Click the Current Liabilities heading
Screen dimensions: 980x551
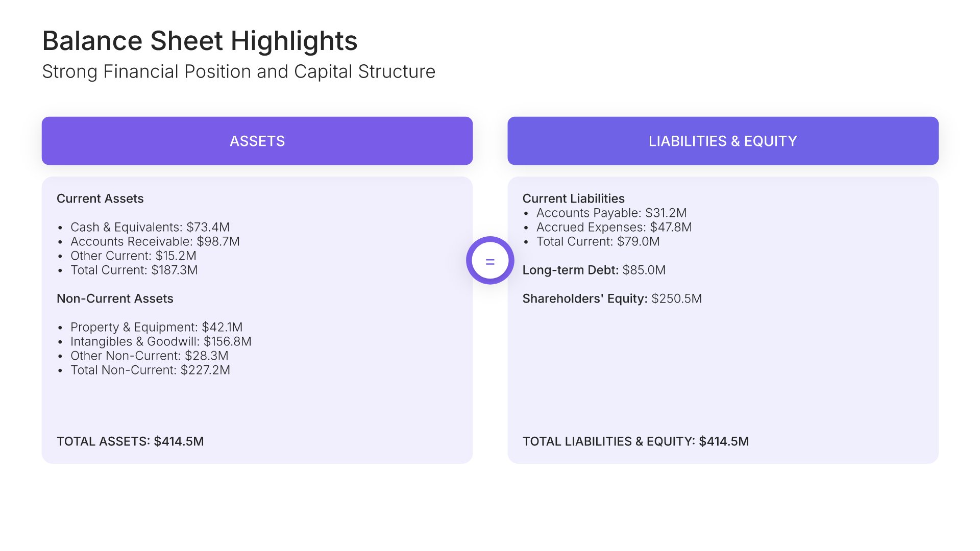(573, 198)
